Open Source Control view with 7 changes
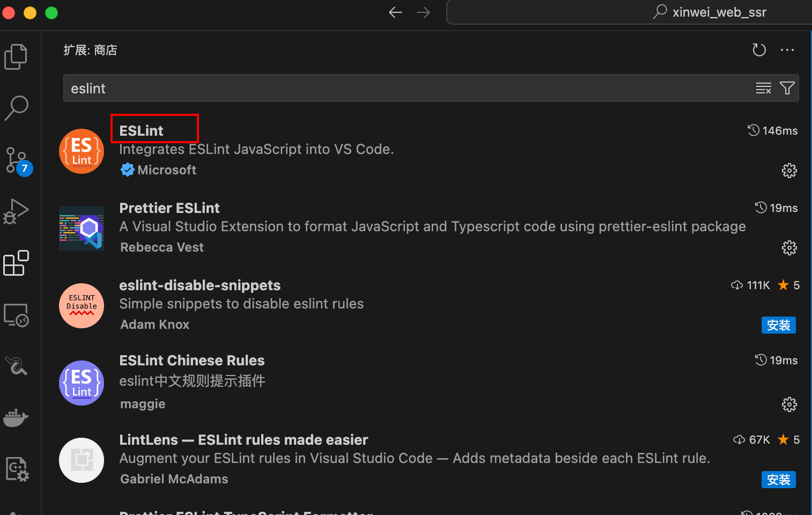 tap(18, 160)
